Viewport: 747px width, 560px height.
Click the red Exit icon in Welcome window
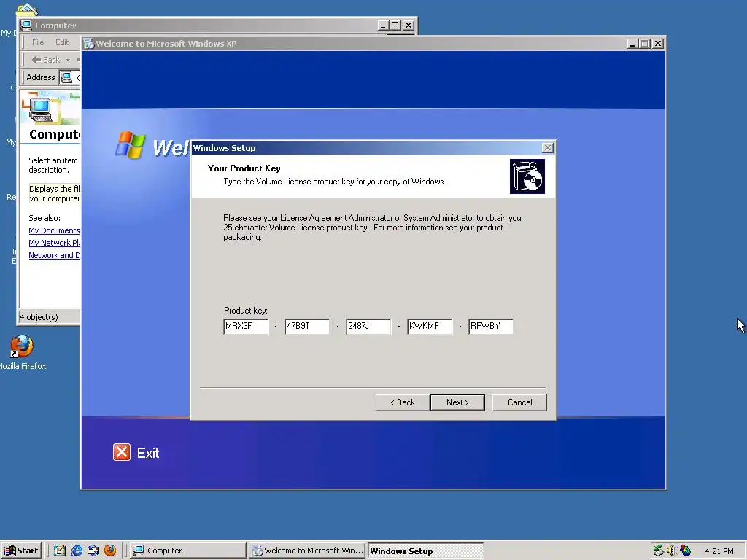pos(122,452)
